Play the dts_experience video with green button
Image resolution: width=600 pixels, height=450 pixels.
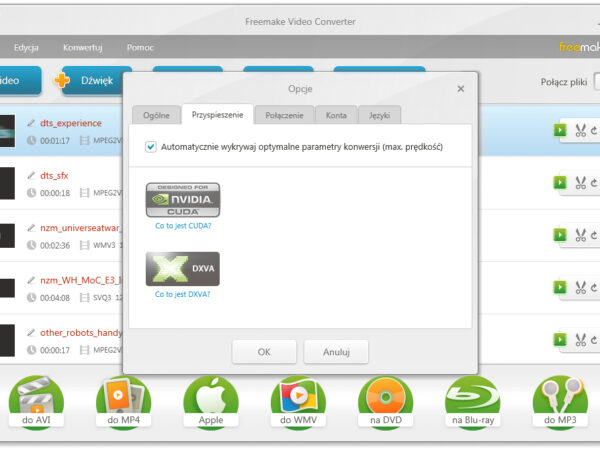point(559,130)
